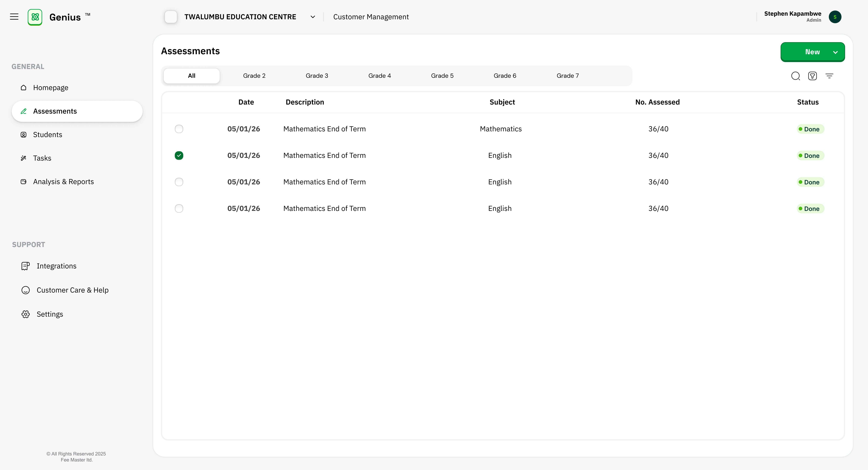Viewport: 868px width, 470px height.
Task: Click the Assessments pencil icon
Action: 24,111
